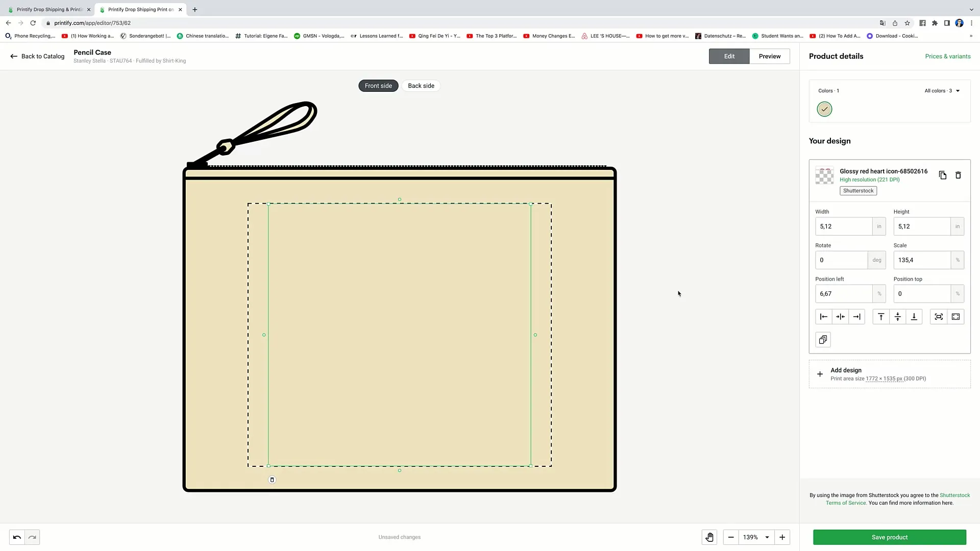Click Save product button
This screenshot has width=980, height=551.
(890, 537)
